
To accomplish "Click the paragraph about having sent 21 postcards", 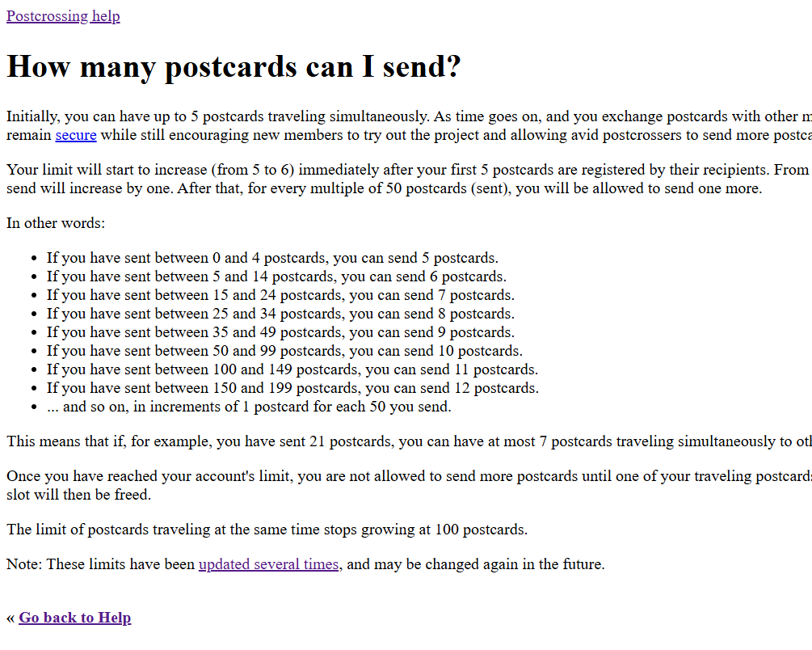I will [x=404, y=441].
